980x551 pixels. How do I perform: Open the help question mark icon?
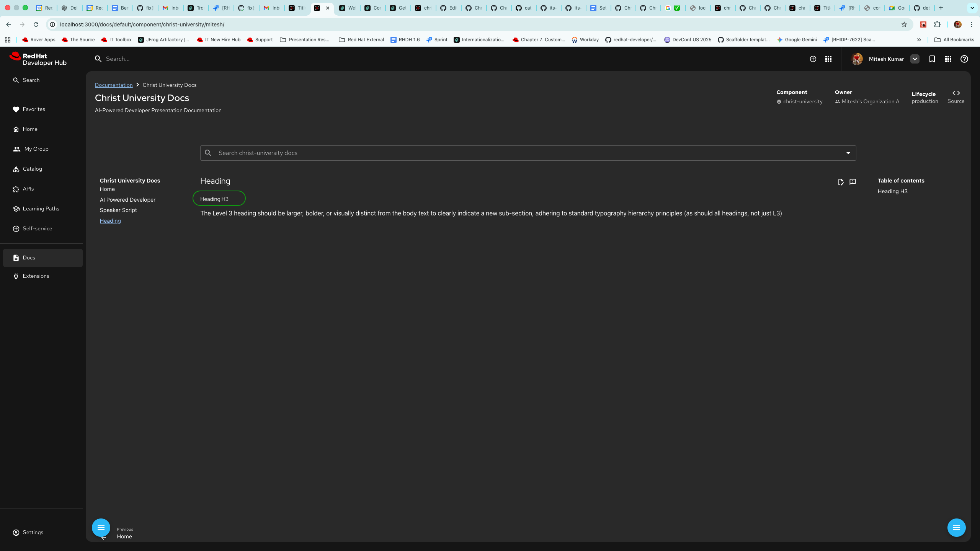pos(964,59)
